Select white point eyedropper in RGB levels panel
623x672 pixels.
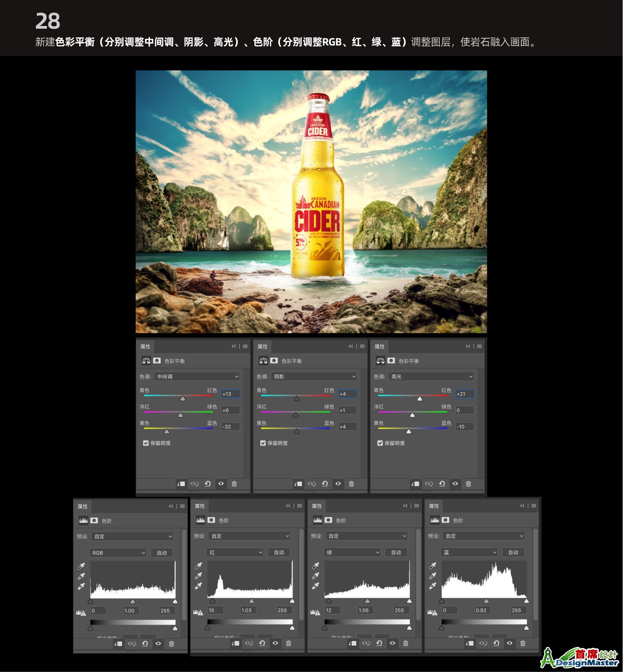click(82, 586)
